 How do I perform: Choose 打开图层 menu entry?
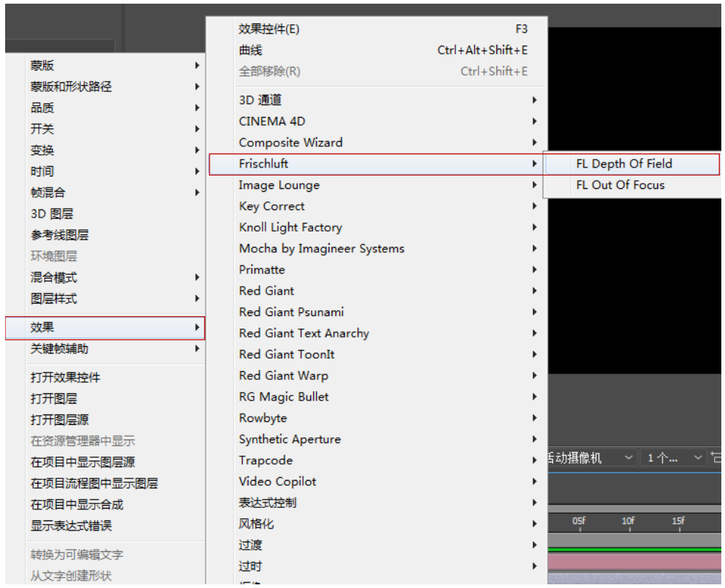[x=105, y=398]
